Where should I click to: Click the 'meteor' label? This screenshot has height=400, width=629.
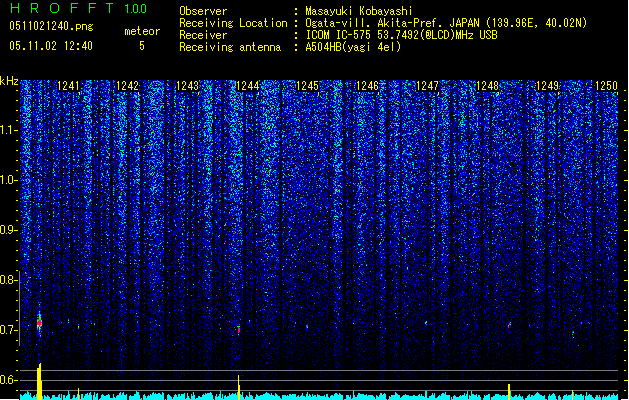coord(142,31)
